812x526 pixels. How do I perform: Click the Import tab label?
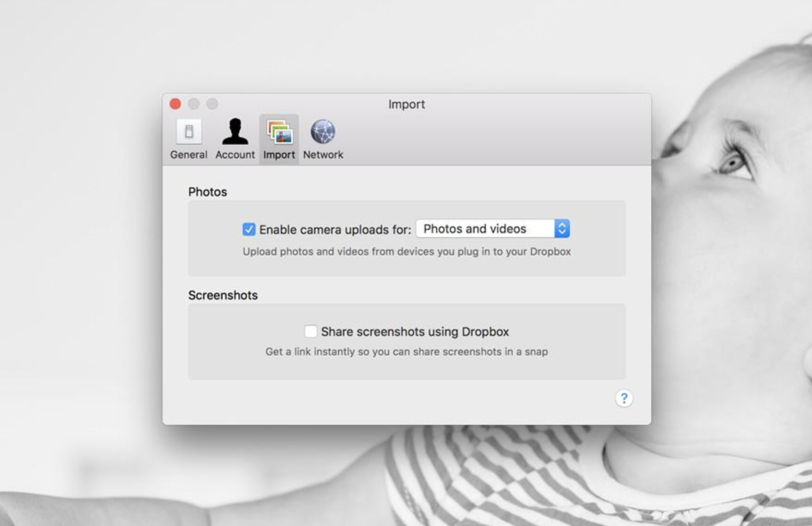279,155
